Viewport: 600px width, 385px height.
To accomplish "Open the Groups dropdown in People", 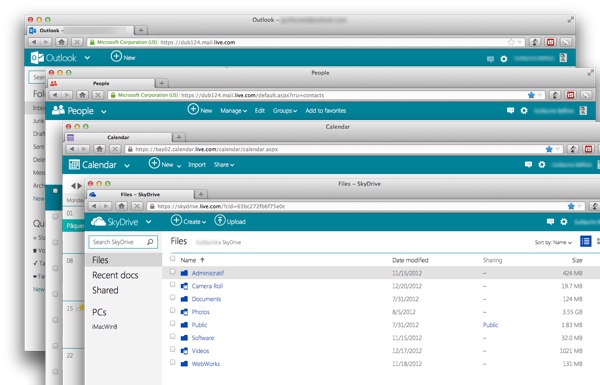I will [x=285, y=111].
